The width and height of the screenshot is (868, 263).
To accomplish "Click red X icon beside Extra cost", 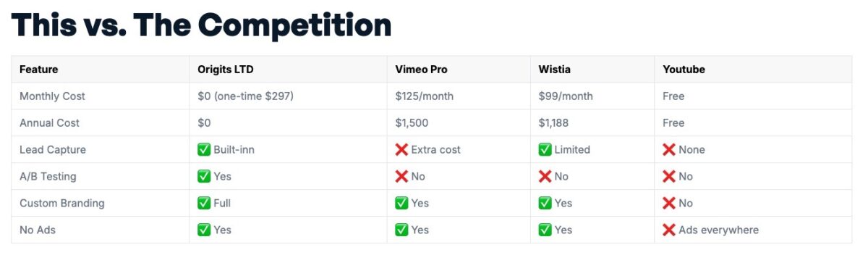I will (401, 150).
